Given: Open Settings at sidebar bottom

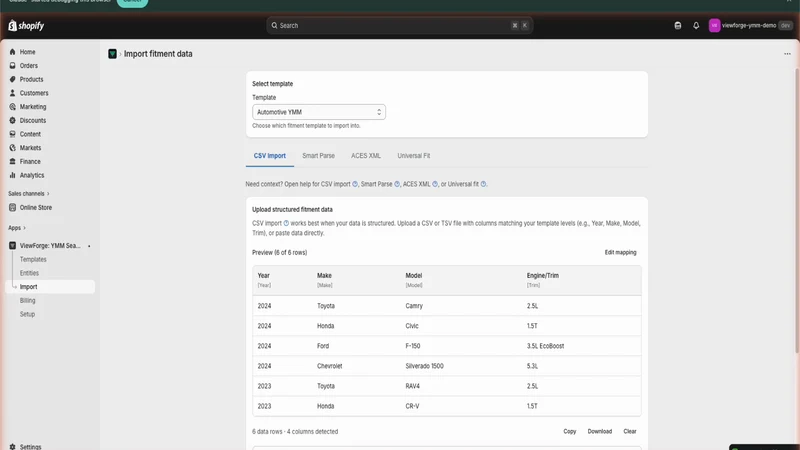Looking at the screenshot, I should [x=30, y=446].
